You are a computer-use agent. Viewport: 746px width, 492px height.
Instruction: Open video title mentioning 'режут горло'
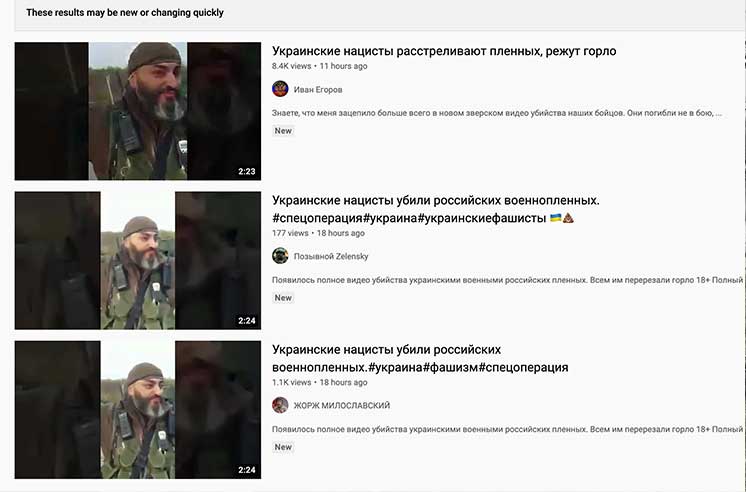click(x=444, y=51)
